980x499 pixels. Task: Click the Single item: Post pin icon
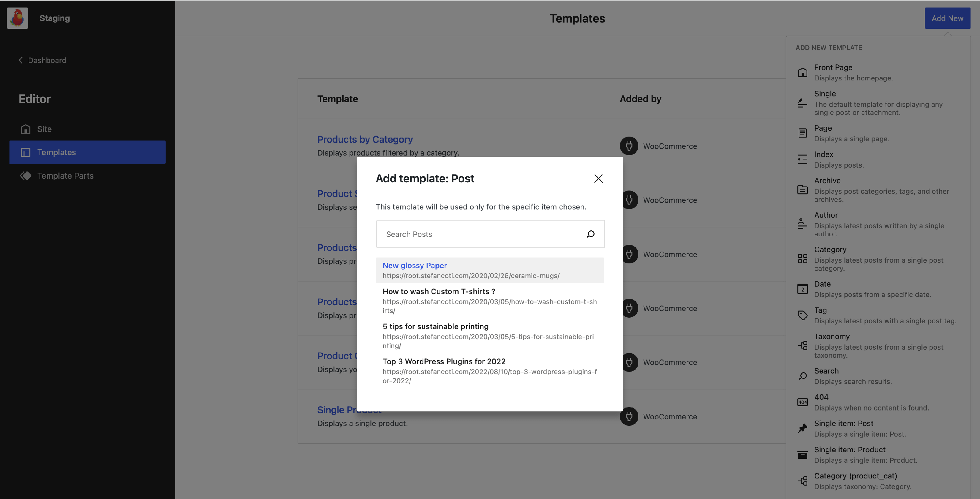[x=802, y=428]
